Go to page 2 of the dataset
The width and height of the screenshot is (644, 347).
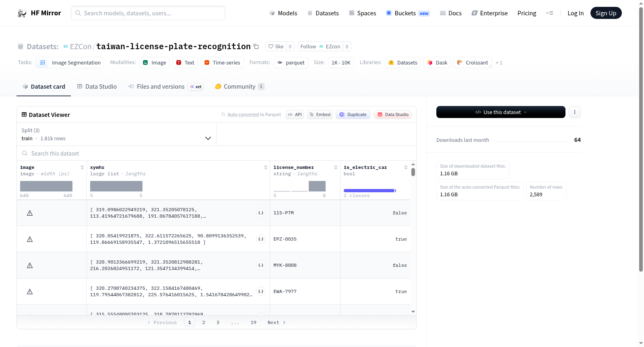click(204, 322)
